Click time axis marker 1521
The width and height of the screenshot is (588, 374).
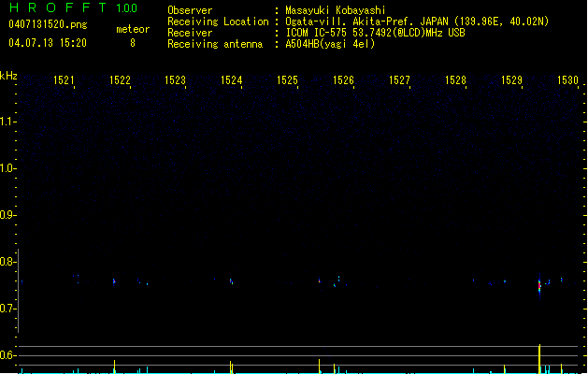pyautogui.click(x=64, y=80)
